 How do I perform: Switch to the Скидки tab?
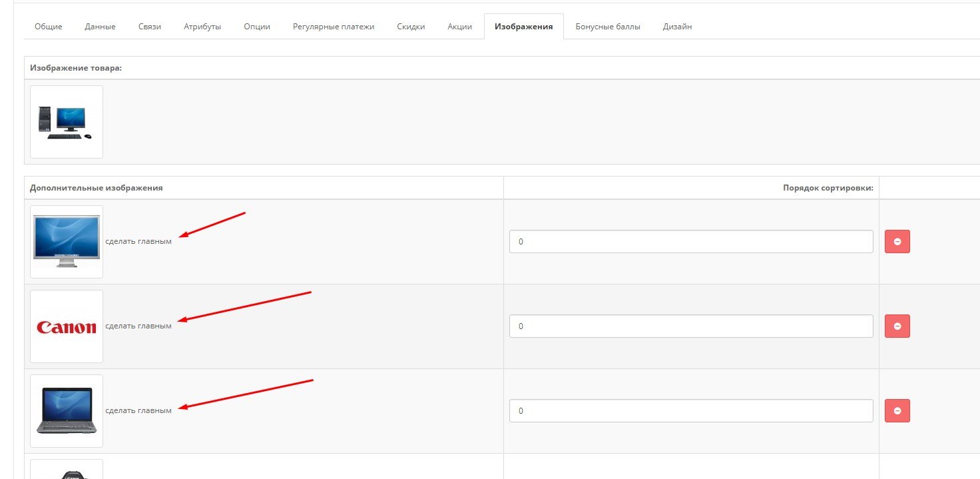pos(411,27)
